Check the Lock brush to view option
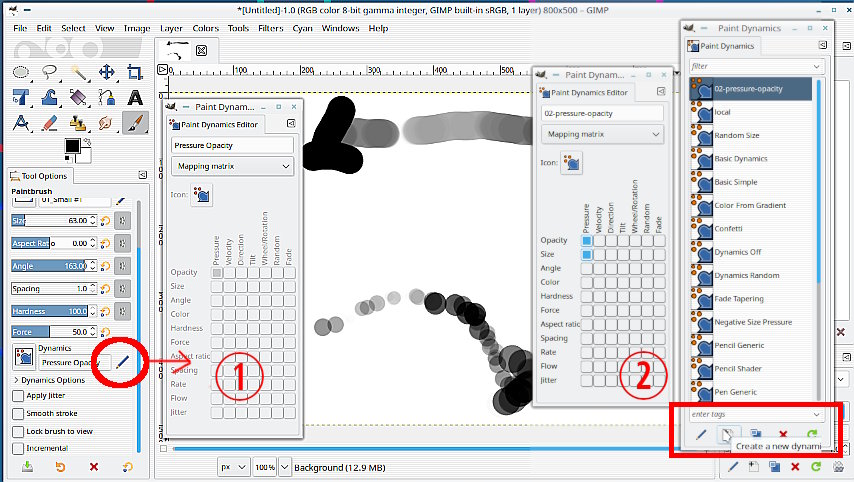The width and height of the screenshot is (854, 482). (18, 431)
